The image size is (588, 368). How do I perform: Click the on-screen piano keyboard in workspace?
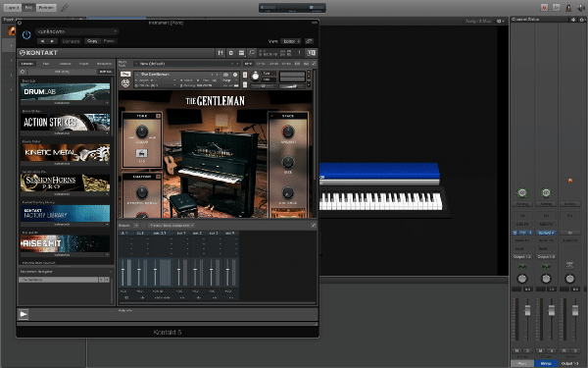[x=380, y=201]
